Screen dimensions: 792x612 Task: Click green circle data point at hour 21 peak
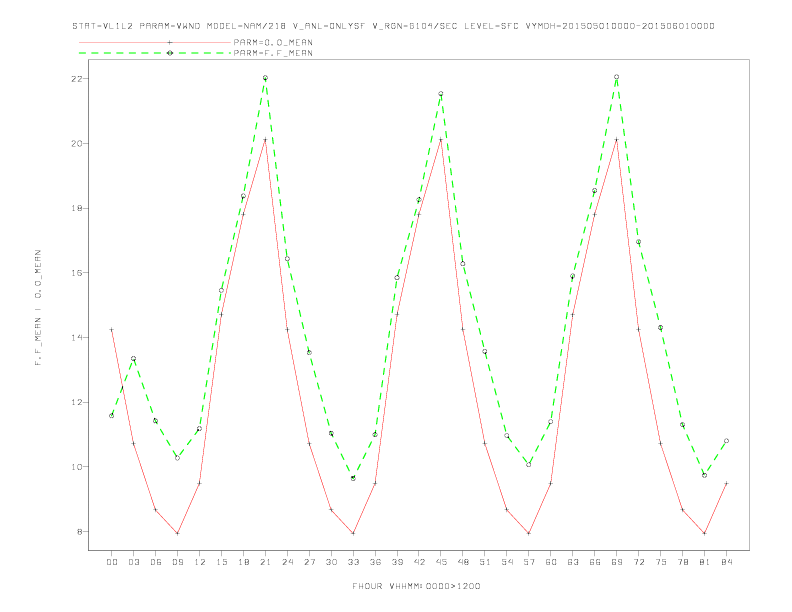[265, 78]
